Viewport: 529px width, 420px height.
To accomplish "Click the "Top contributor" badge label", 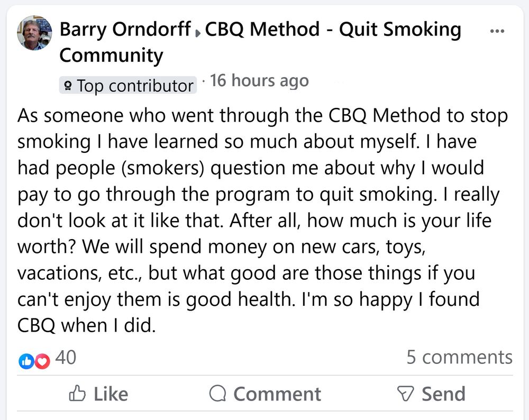I will click(135, 86).
